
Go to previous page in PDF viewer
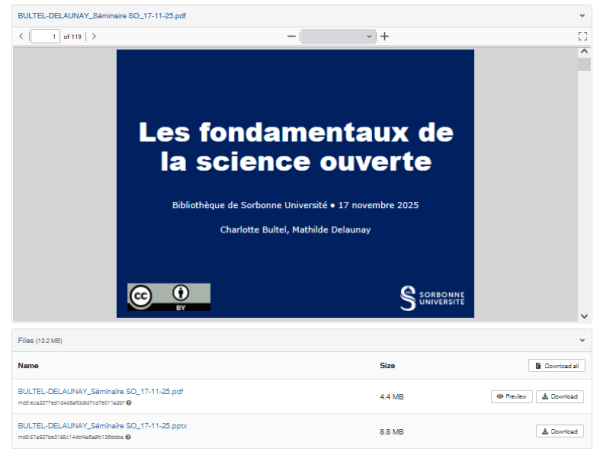point(21,36)
